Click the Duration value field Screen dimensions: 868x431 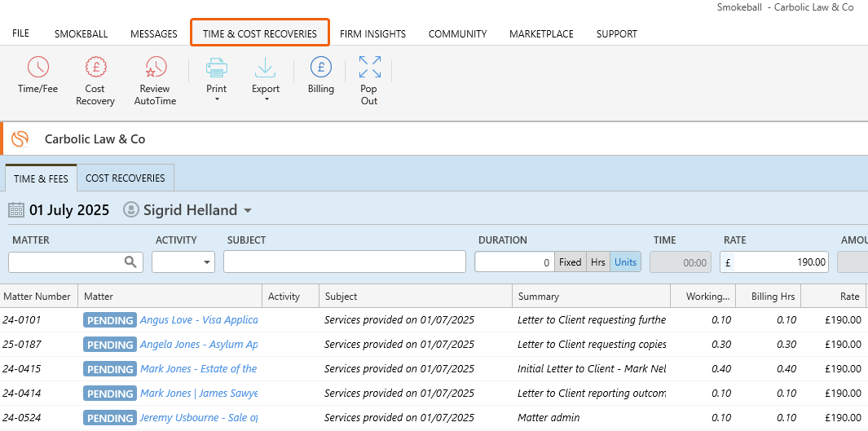(514, 262)
